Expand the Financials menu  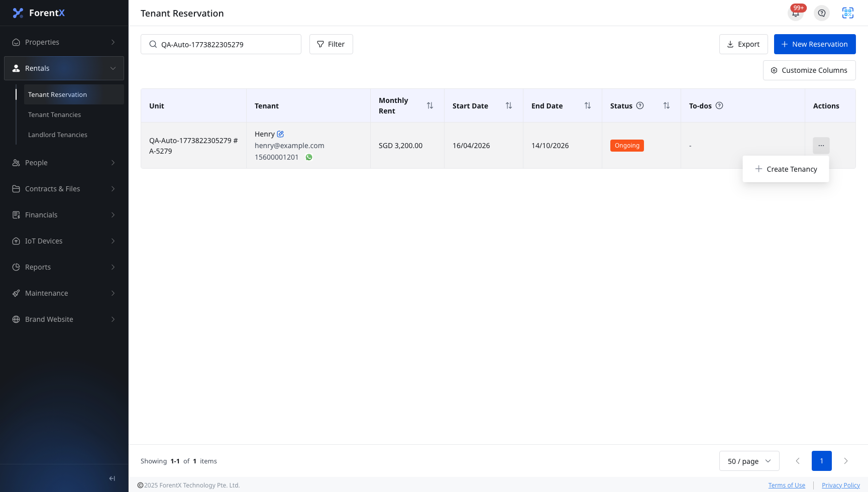64,215
